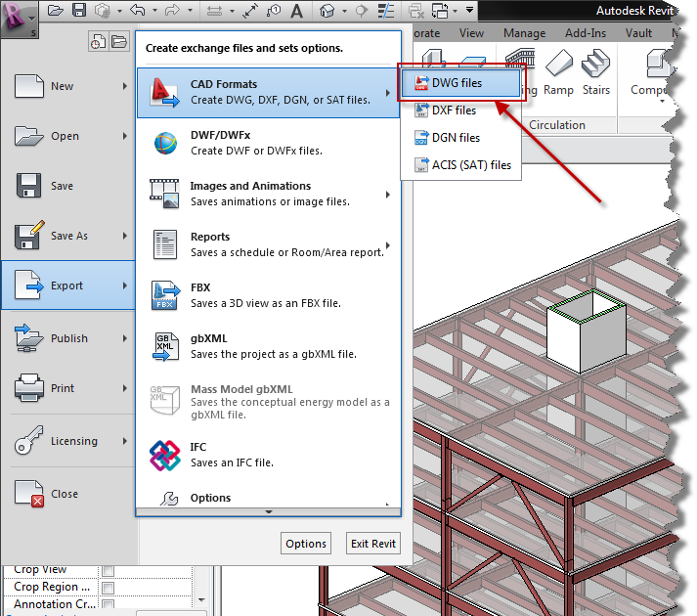Screen dimensions: 697x616
Task: Expand the Images and Animations submenu arrow
Action: [388, 195]
